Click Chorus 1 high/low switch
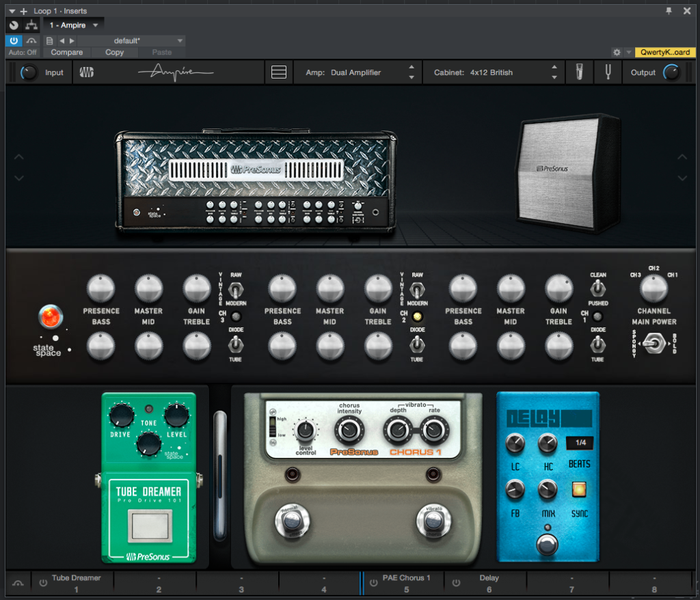700x600 pixels. pyautogui.click(x=272, y=426)
